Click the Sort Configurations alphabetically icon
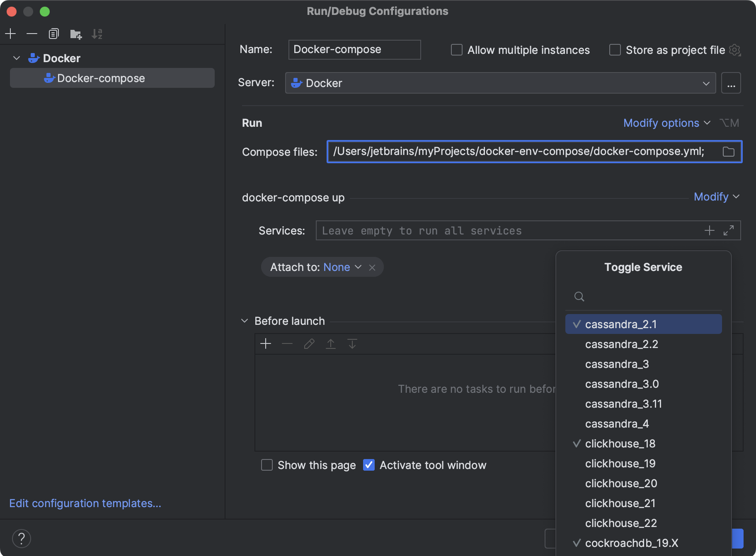Image resolution: width=756 pixels, height=556 pixels. tap(97, 34)
